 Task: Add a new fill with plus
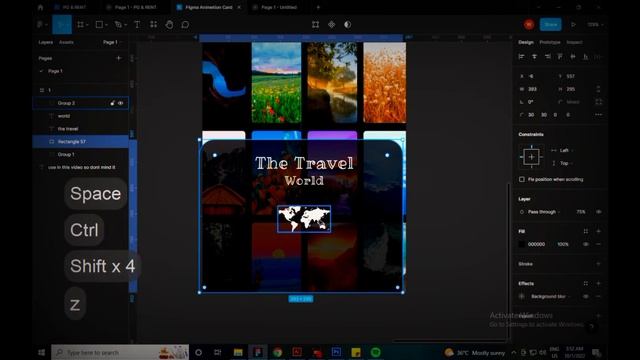598,231
